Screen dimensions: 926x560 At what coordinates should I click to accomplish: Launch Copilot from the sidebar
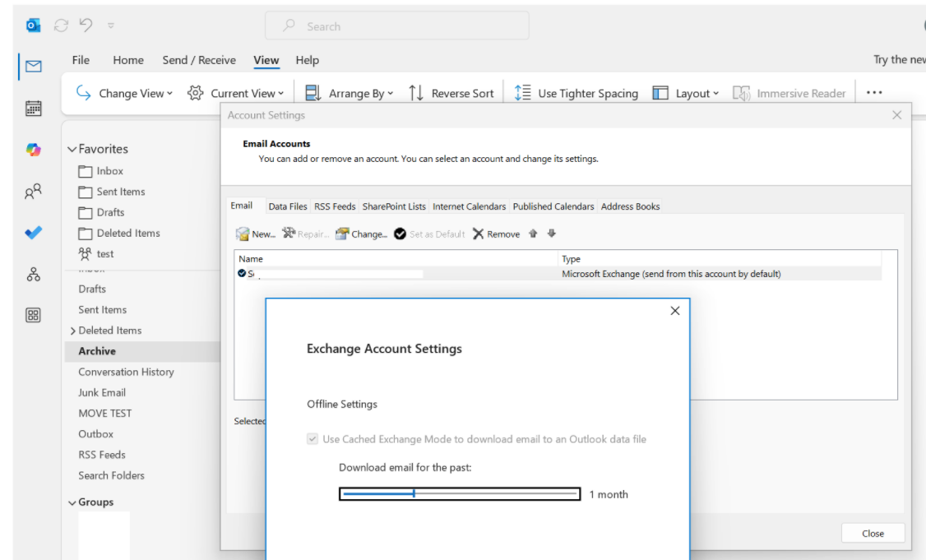(x=34, y=150)
